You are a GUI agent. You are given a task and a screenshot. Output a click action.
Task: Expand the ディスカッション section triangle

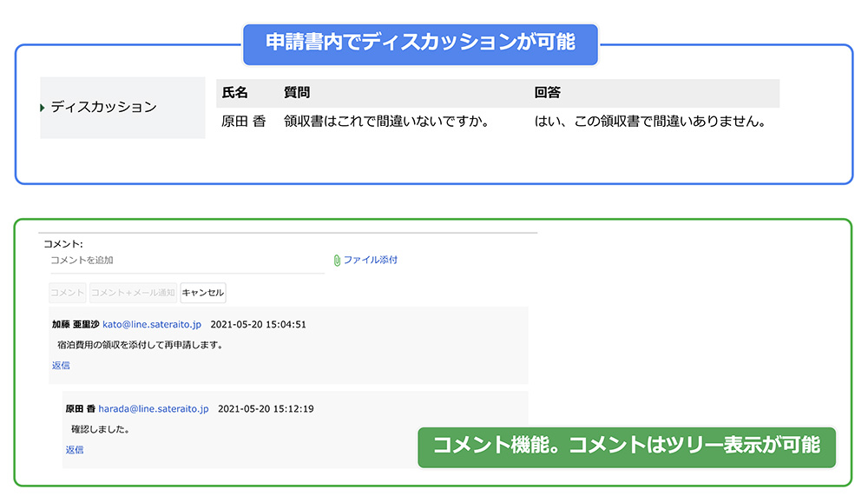pos(43,108)
